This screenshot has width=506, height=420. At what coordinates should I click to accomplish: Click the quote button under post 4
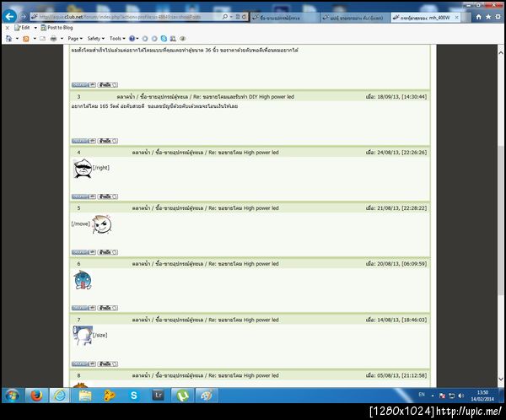tap(108, 197)
